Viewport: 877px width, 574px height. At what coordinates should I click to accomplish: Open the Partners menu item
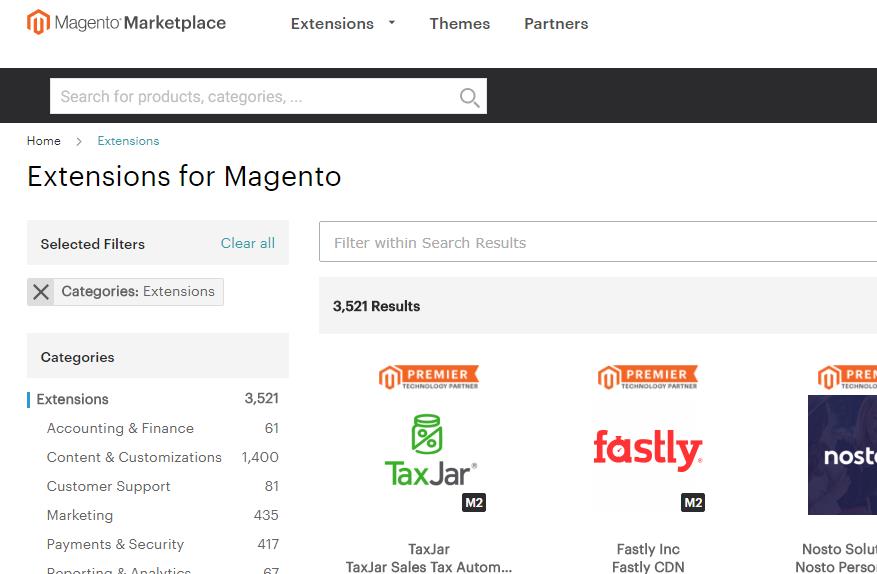pos(556,23)
